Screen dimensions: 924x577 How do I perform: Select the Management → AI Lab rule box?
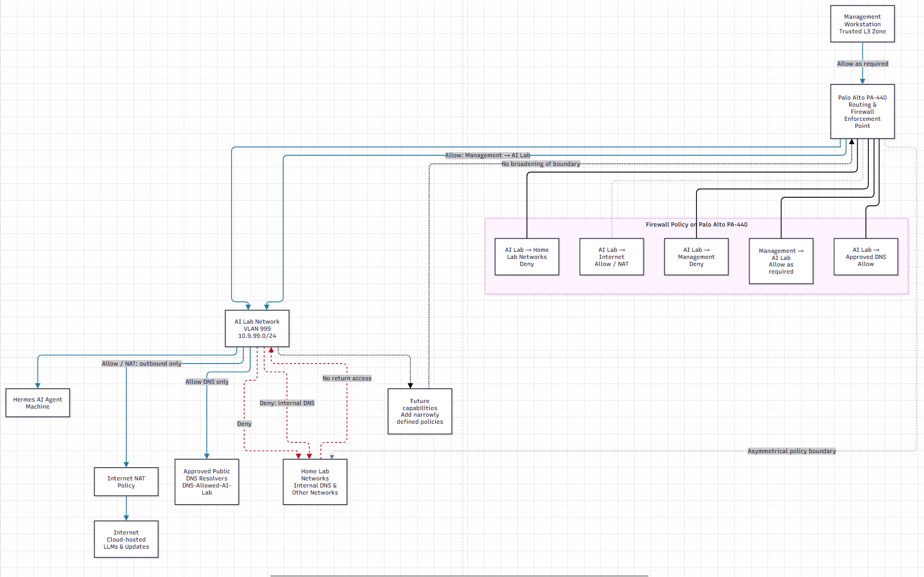(781, 261)
